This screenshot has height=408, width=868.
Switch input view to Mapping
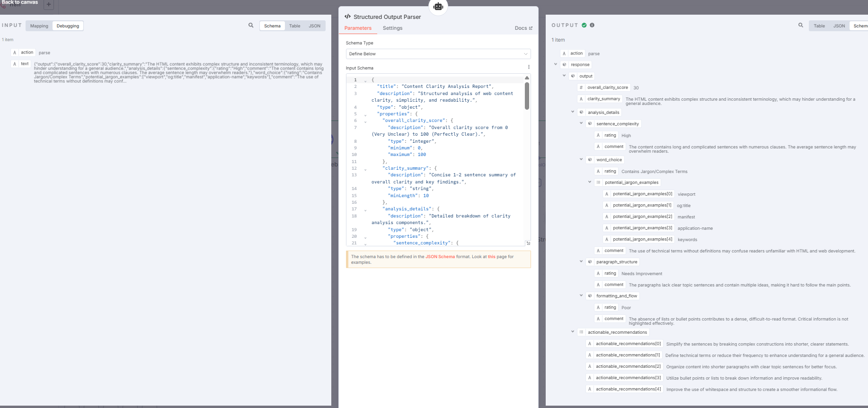tap(39, 26)
